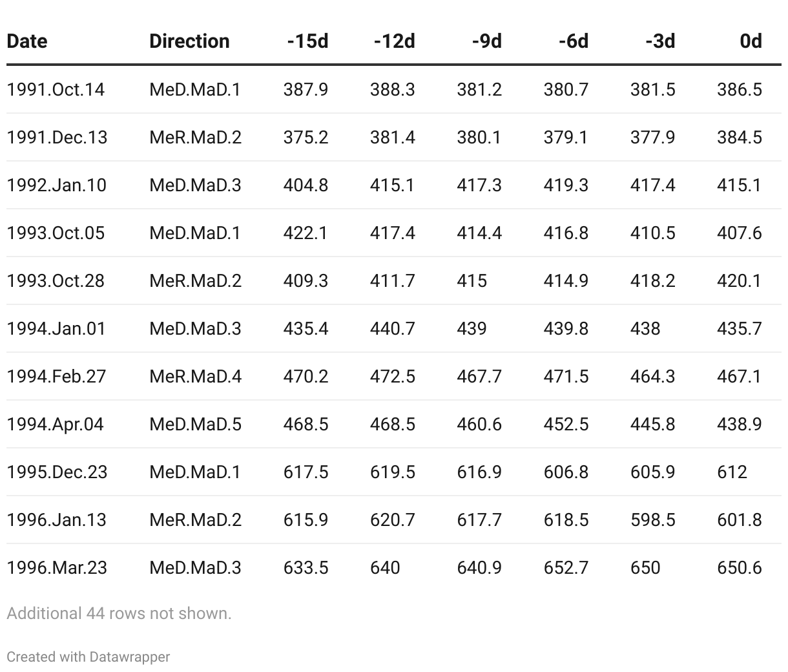The width and height of the screenshot is (788, 672).
Task: Click the Direction column header
Action: (x=189, y=41)
